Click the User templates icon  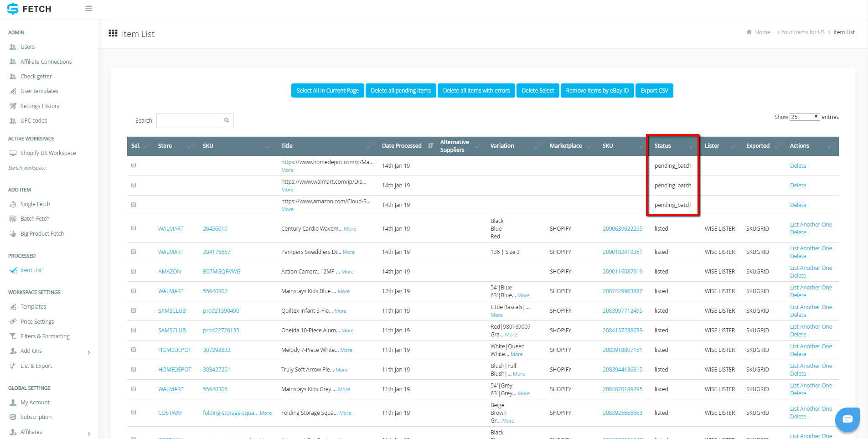(x=13, y=91)
